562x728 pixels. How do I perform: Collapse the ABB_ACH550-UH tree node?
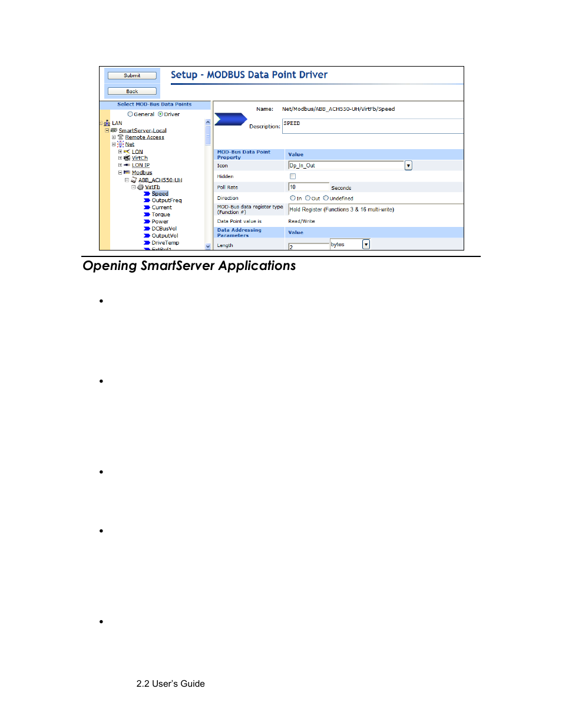tap(127, 180)
